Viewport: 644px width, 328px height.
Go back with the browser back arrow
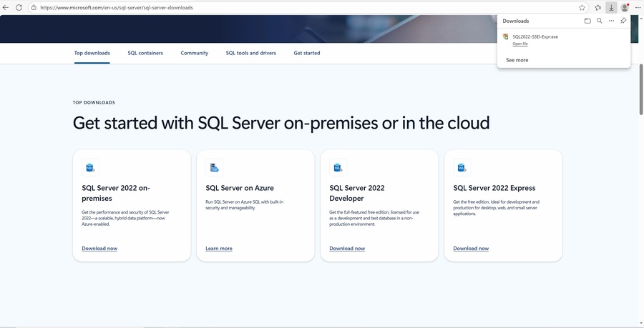coord(5,7)
